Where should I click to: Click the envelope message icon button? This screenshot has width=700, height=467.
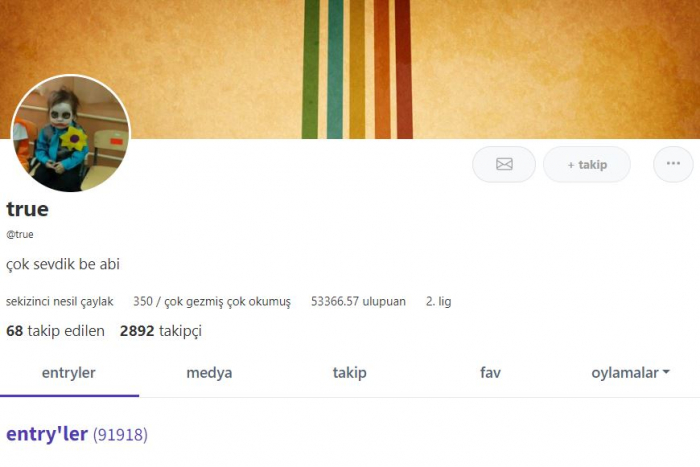click(x=504, y=164)
